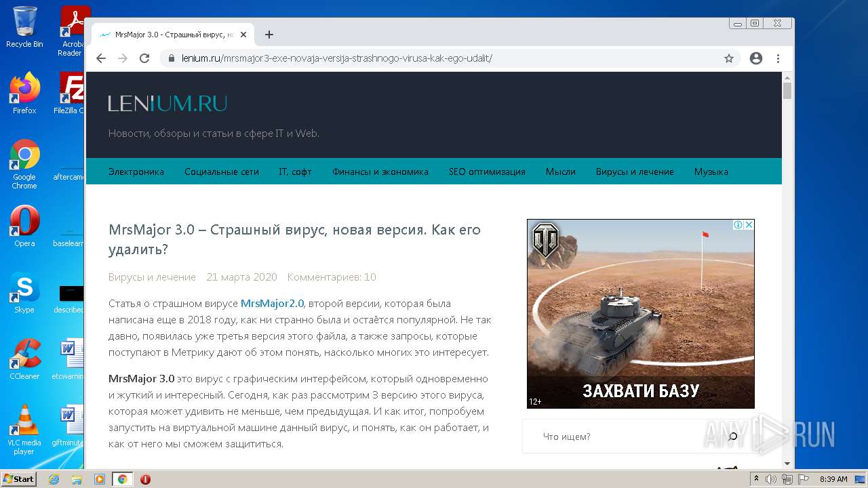Open the Электроника menu item
The height and width of the screenshot is (488, 868).
(136, 171)
